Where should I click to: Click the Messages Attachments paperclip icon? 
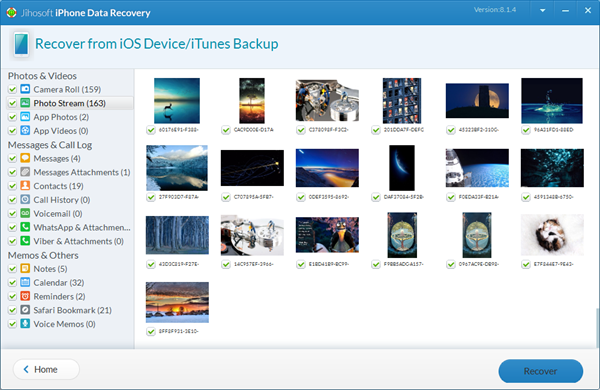pyautogui.click(x=25, y=171)
